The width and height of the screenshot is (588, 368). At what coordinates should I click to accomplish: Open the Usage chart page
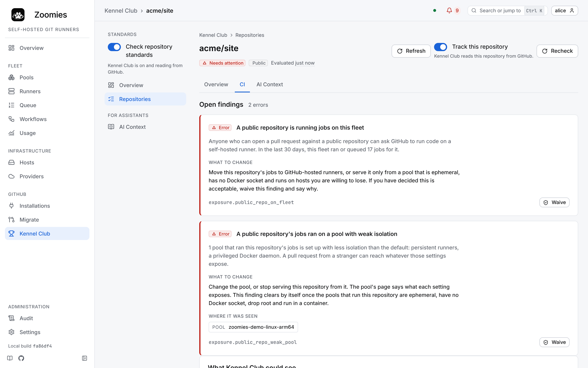coord(47,133)
